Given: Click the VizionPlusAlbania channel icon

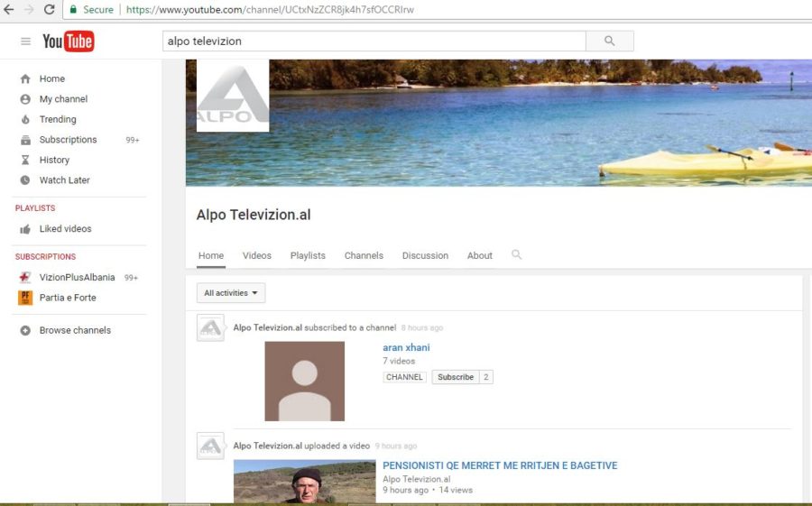Looking at the screenshot, I should coord(25,278).
